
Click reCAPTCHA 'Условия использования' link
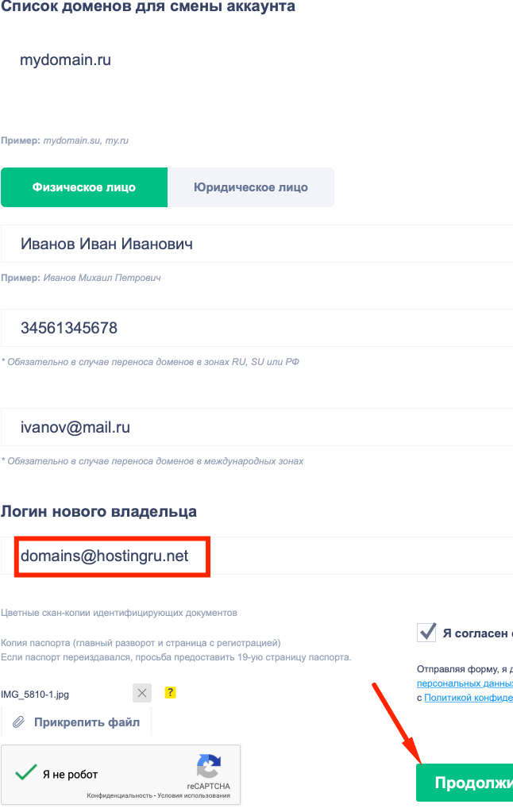tap(194, 795)
